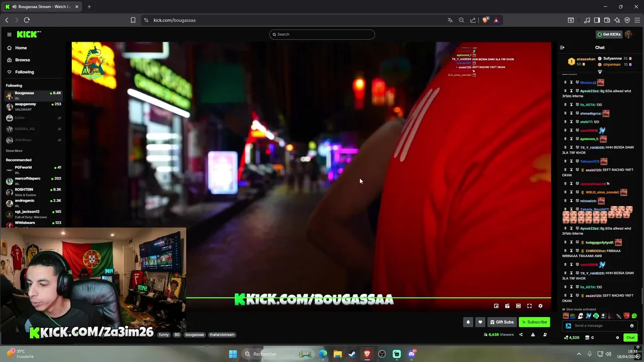Collapse the chat panel arrow icon
The width and height of the screenshot is (644, 362).
(562, 48)
